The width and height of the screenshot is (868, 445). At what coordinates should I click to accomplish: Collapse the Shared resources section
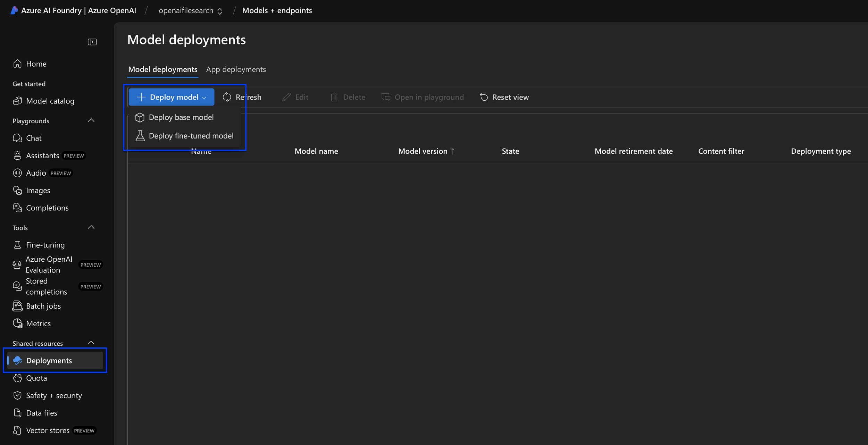tap(91, 343)
